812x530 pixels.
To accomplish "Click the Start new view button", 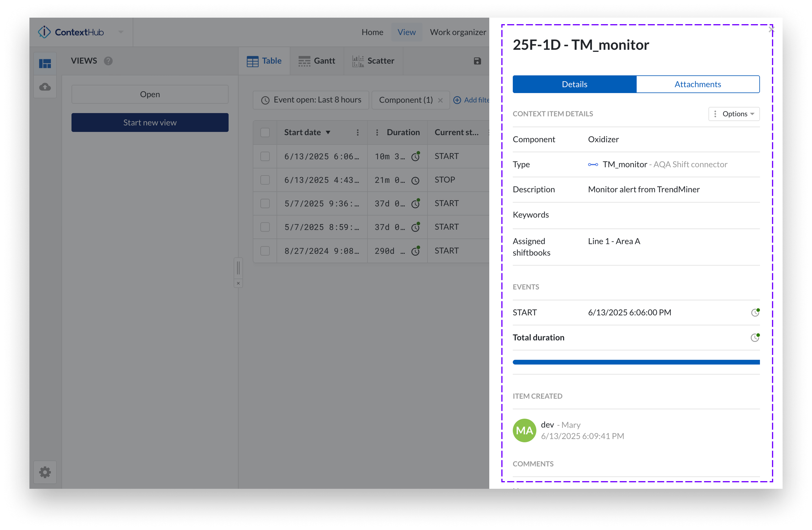I will point(150,122).
